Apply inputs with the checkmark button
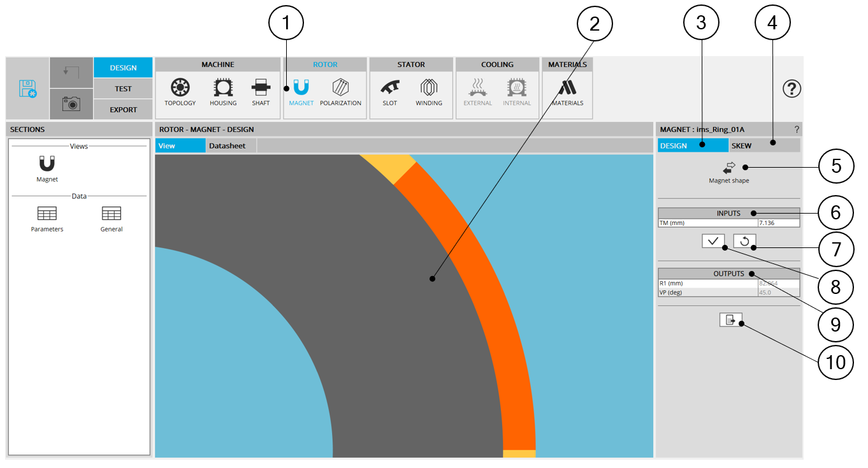 tap(712, 241)
